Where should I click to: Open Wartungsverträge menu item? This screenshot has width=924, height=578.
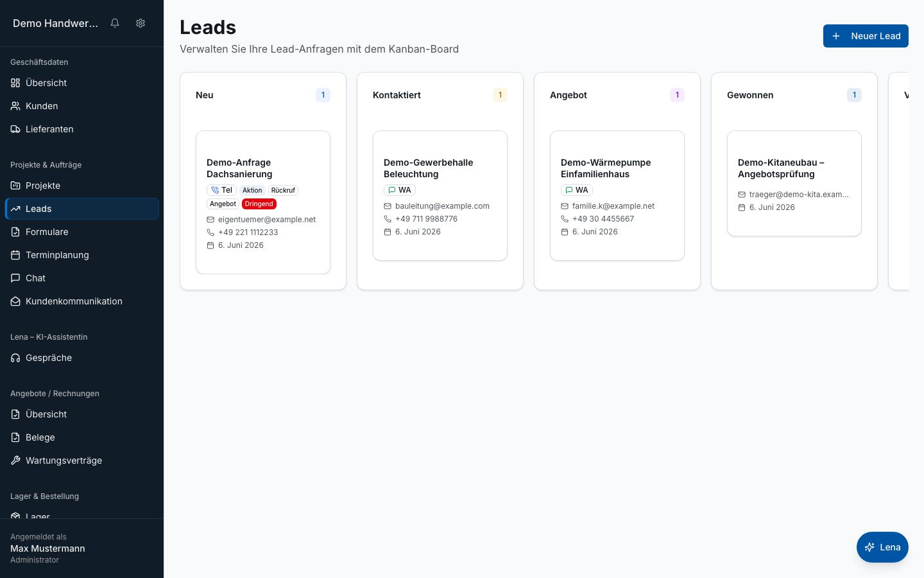click(82, 460)
